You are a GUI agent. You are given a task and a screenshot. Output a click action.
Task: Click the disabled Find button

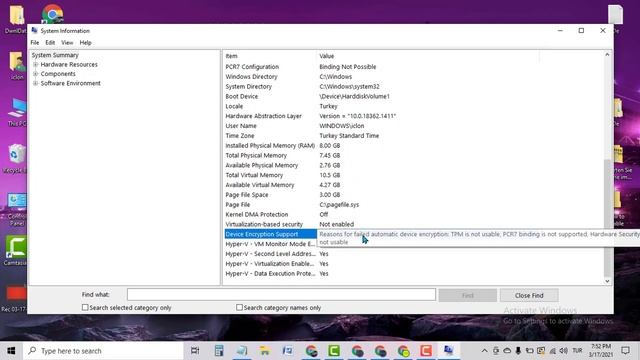[468, 295]
